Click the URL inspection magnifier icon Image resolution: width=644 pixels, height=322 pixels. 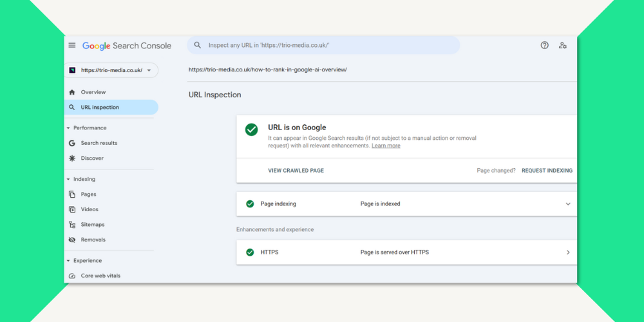coord(72,107)
